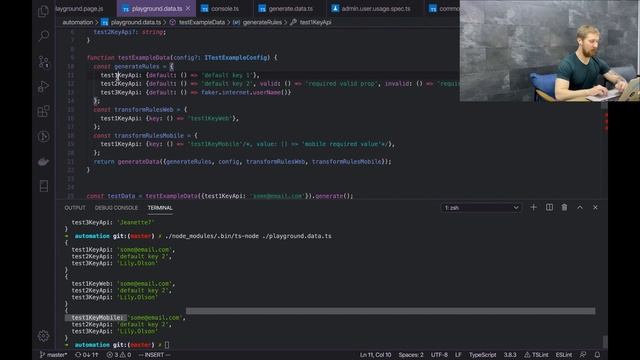Open the Run and Debug view
640x360 pixels.
[x=43, y=87]
